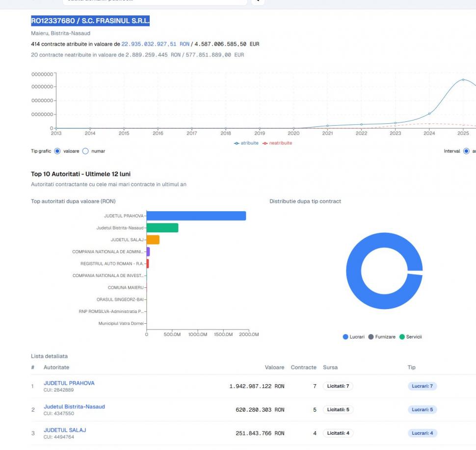The height and width of the screenshot is (450, 476).
Task: Click the 'Licitatii: 7' badge
Action: coord(338,386)
